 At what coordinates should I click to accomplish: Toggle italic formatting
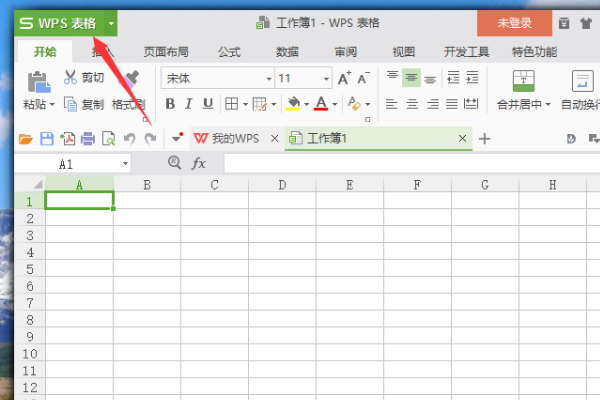point(188,104)
